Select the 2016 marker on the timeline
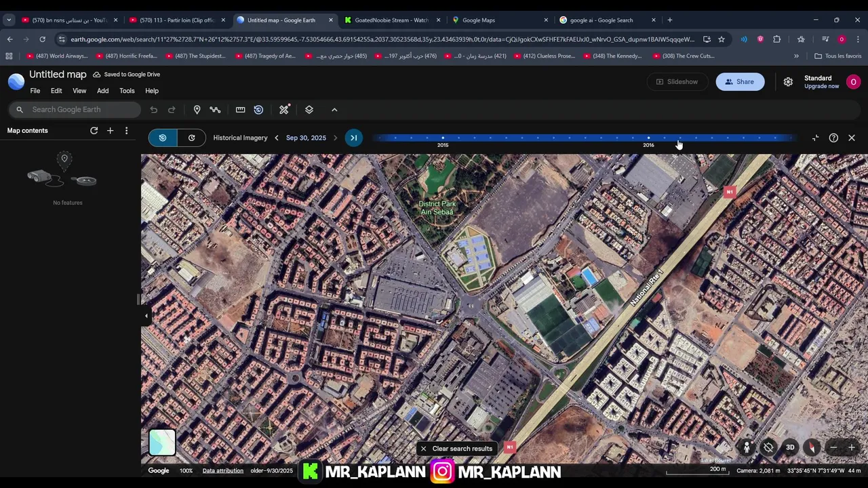 648,138
